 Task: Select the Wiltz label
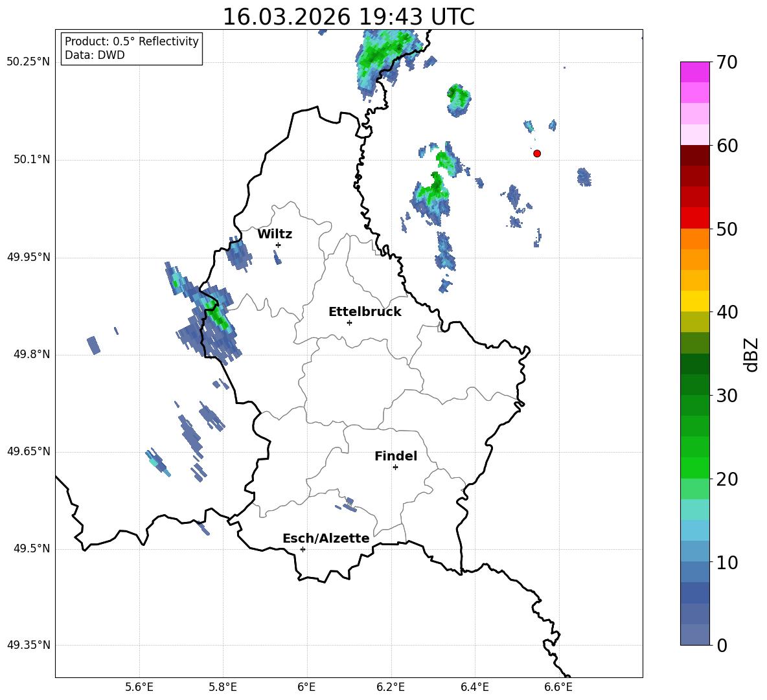pyautogui.click(x=275, y=234)
